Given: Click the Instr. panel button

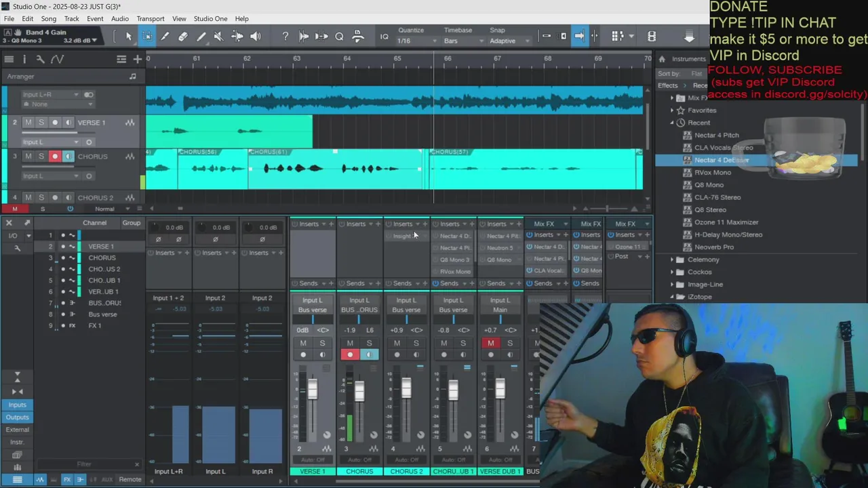Looking at the screenshot, I should (18, 442).
